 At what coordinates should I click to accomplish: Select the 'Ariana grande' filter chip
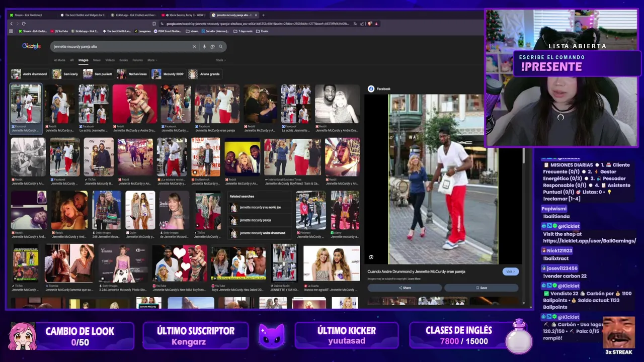(x=204, y=74)
